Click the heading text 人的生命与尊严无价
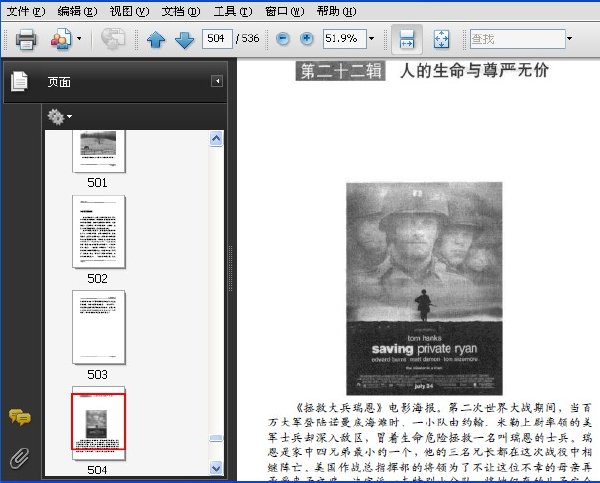 [x=474, y=71]
